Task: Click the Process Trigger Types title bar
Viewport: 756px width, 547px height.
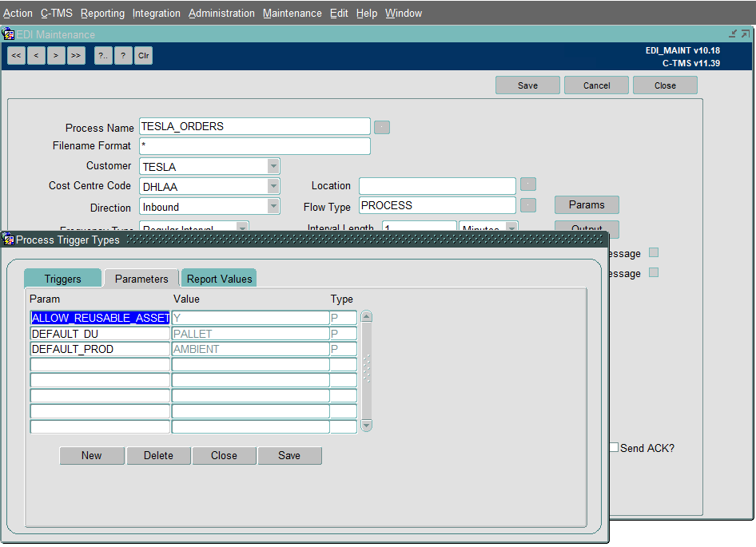Action: [x=304, y=240]
